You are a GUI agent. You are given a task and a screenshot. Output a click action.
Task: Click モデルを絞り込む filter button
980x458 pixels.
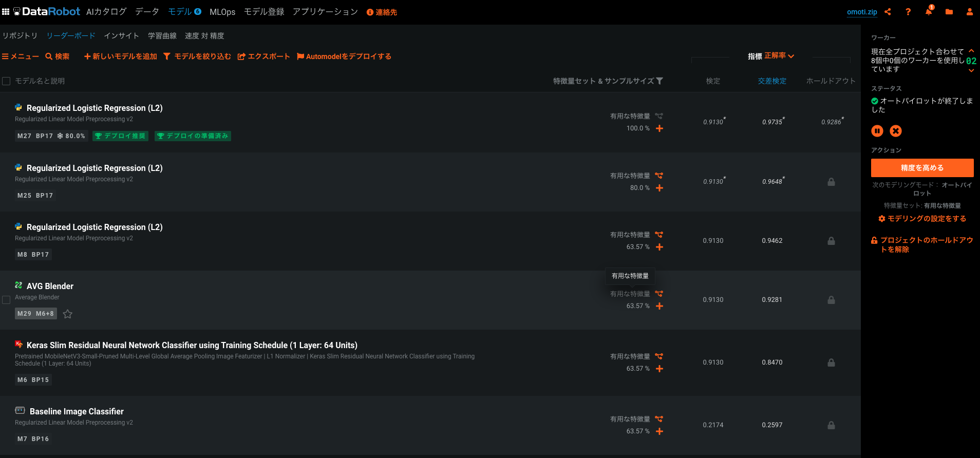point(197,56)
